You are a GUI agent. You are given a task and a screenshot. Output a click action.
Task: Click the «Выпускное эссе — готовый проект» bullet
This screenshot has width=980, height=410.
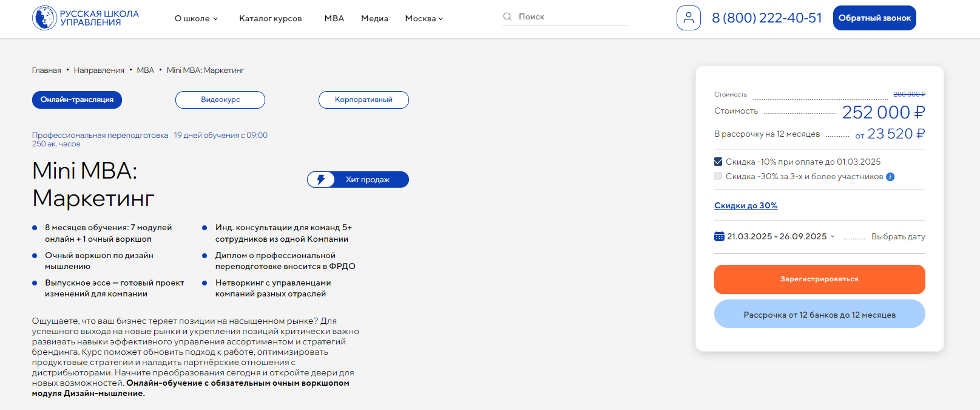pyautogui.click(x=115, y=289)
